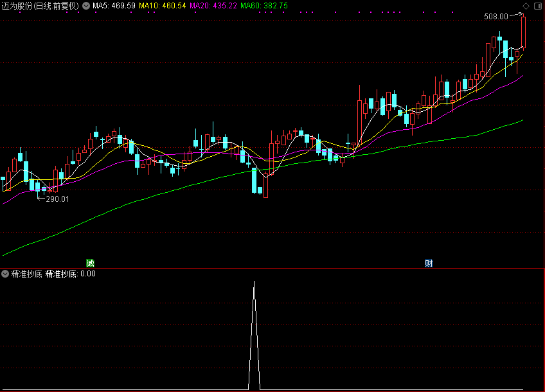The height and width of the screenshot is (392, 545).
Task: Click the 290.01 low price label
Action: pyautogui.click(x=57, y=199)
